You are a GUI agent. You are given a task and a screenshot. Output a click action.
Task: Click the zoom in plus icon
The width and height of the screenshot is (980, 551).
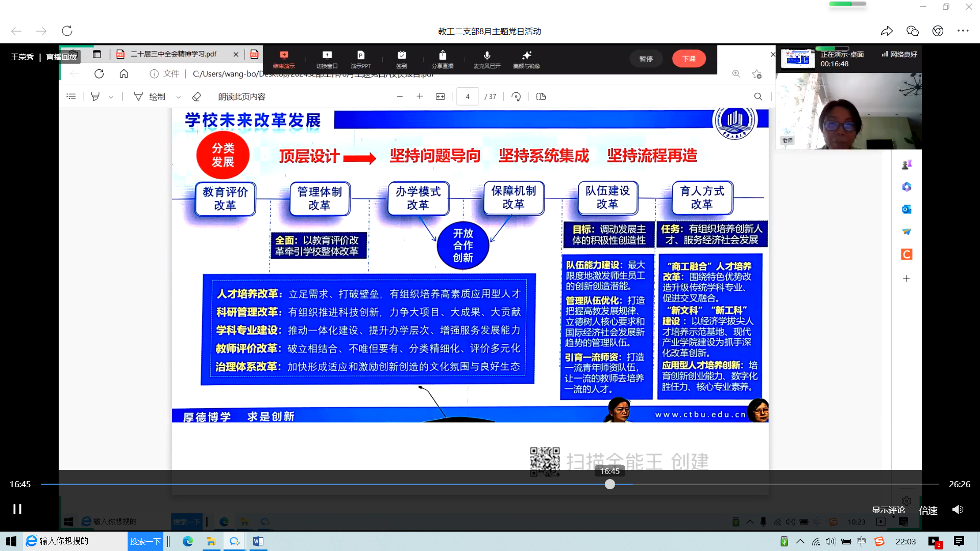pyautogui.click(x=420, y=96)
